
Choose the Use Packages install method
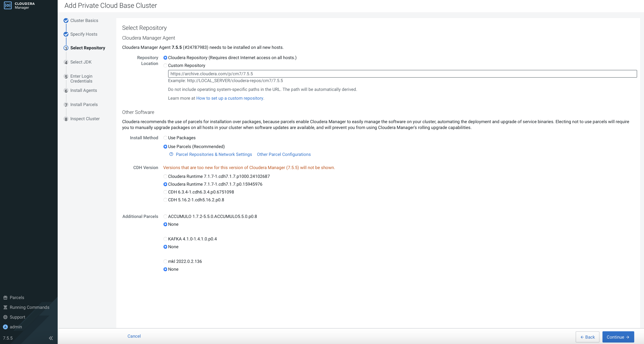[x=165, y=138]
